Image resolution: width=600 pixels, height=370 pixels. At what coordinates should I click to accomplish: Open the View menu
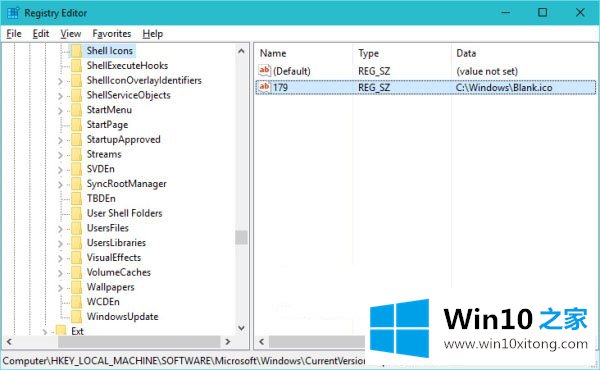coord(70,34)
